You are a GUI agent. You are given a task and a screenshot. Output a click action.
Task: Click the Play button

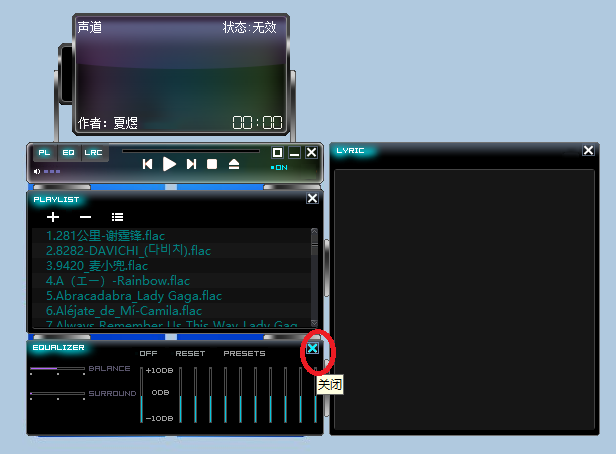point(169,164)
